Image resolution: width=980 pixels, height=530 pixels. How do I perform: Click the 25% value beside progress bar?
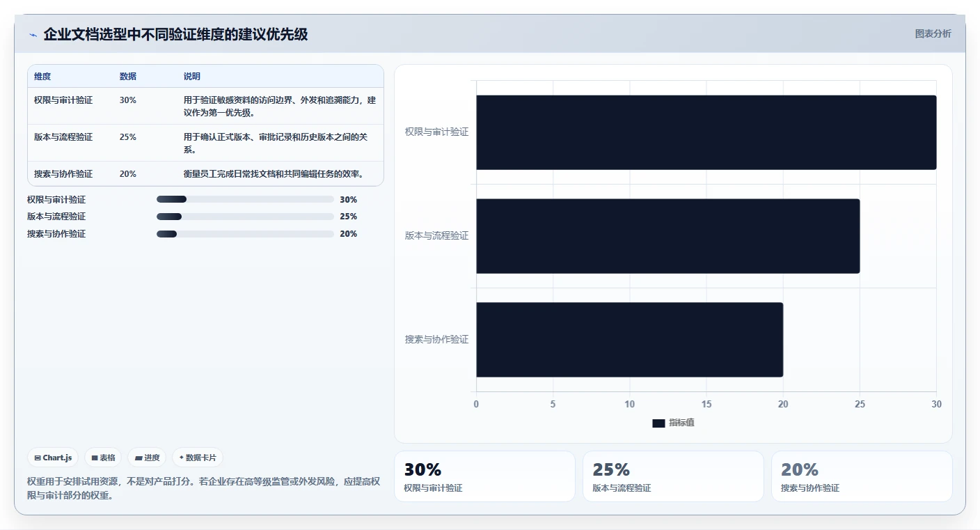coord(349,217)
